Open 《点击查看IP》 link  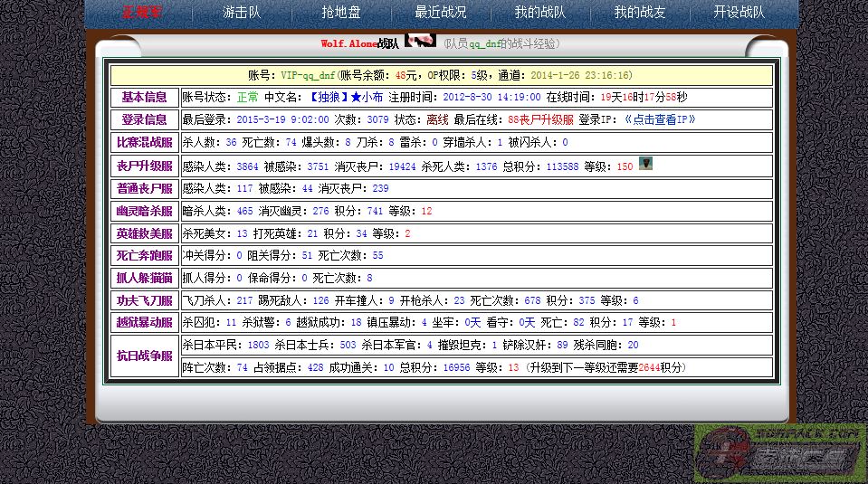pyautogui.click(x=659, y=119)
